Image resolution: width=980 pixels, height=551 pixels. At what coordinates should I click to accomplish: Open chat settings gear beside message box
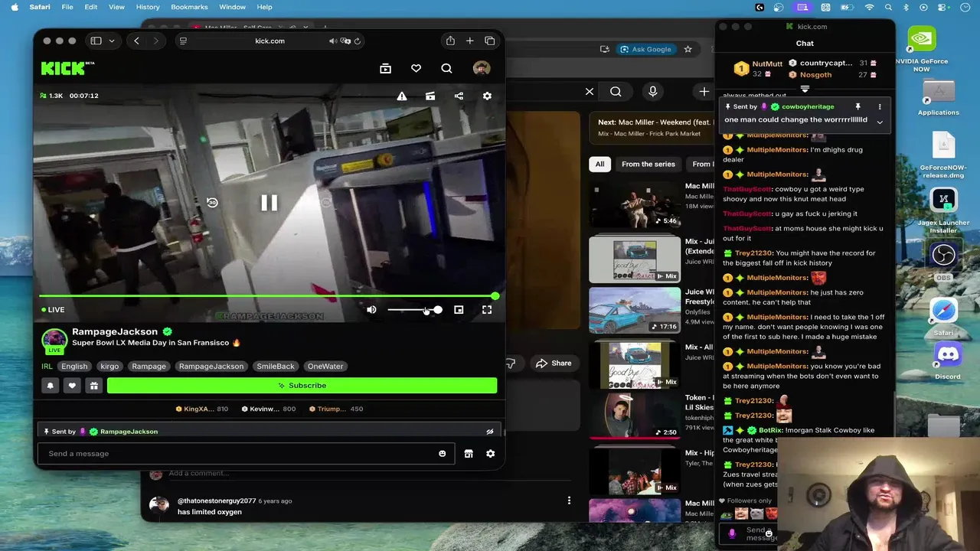[490, 454]
